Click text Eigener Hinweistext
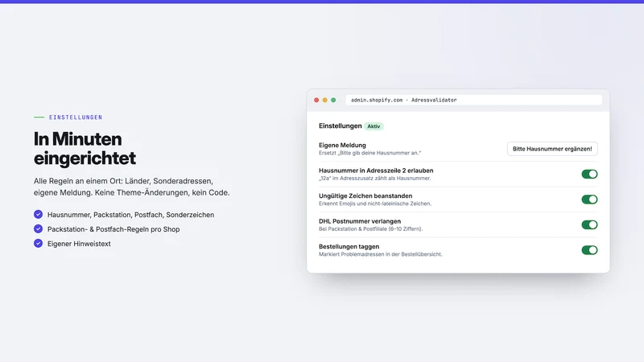The width and height of the screenshot is (644, 362). point(79,244)
